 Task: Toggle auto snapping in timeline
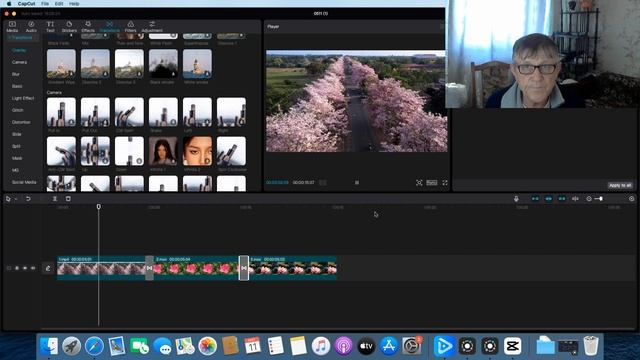click(549, 199)
